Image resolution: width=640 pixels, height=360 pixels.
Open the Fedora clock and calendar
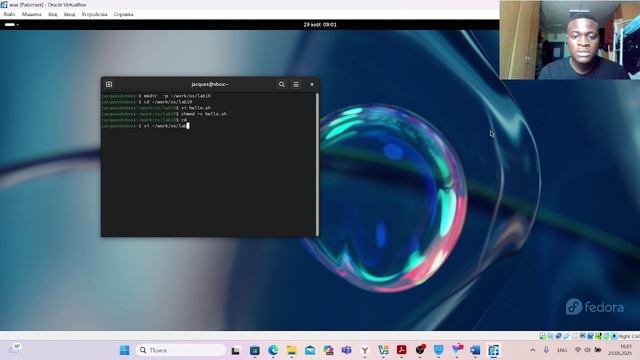tap(320, 24)
